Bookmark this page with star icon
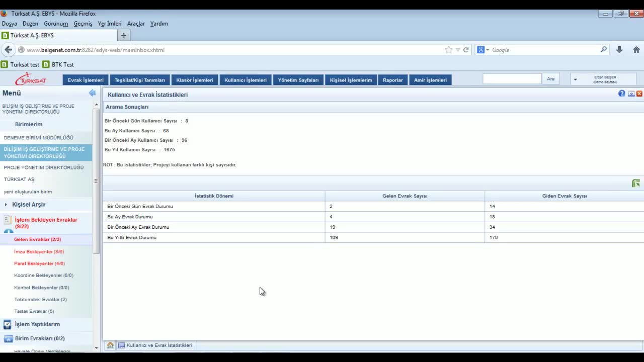644x362 pixels. click(448, 50)
